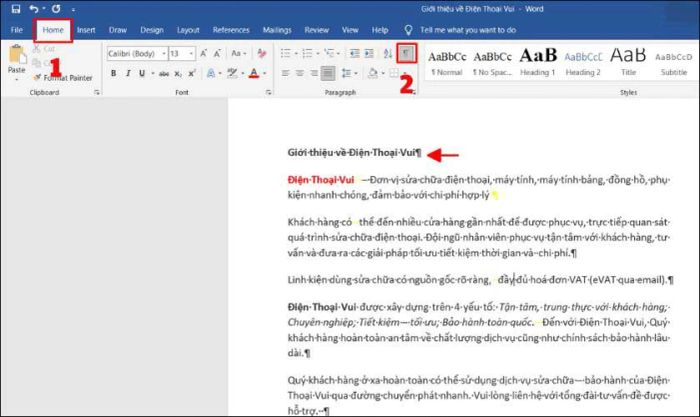Decrease the paragraph indent
The width and height of the screenshot is (700, 417).
click(354, 54)
